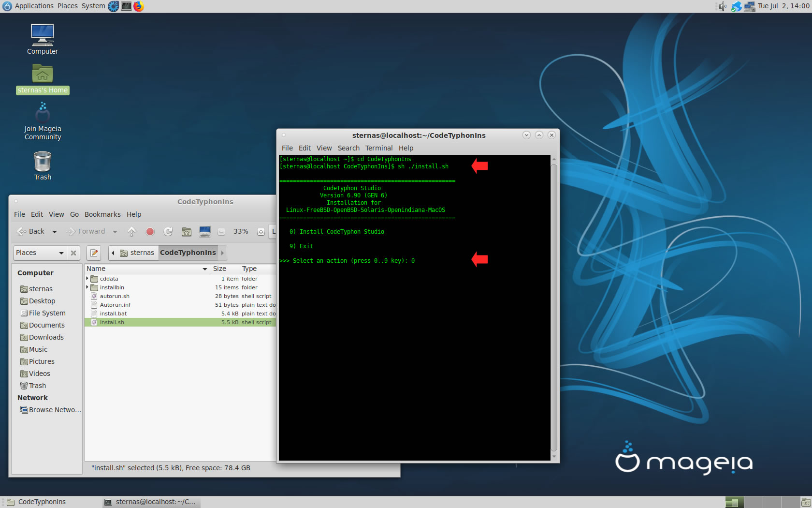This screenshot has height=508, width=812.
Task: Open file manager File menu
Action: pos(19,214)
